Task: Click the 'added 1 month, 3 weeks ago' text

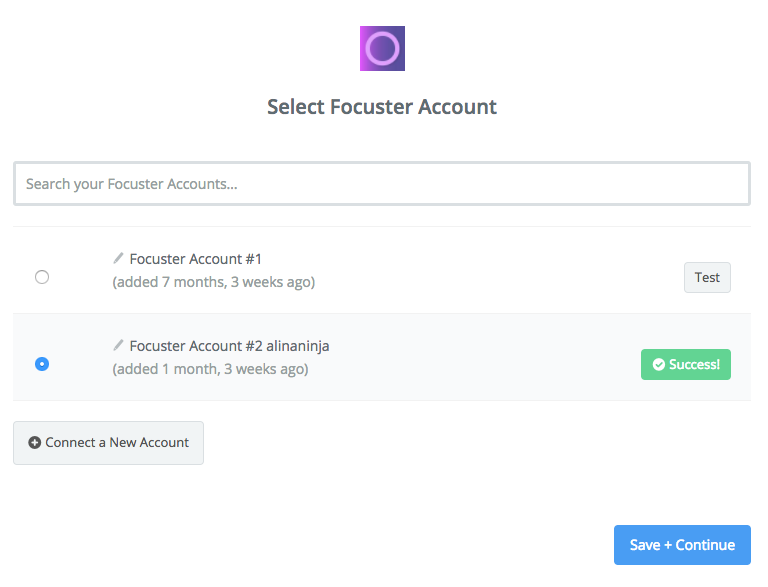Action: 210,369
